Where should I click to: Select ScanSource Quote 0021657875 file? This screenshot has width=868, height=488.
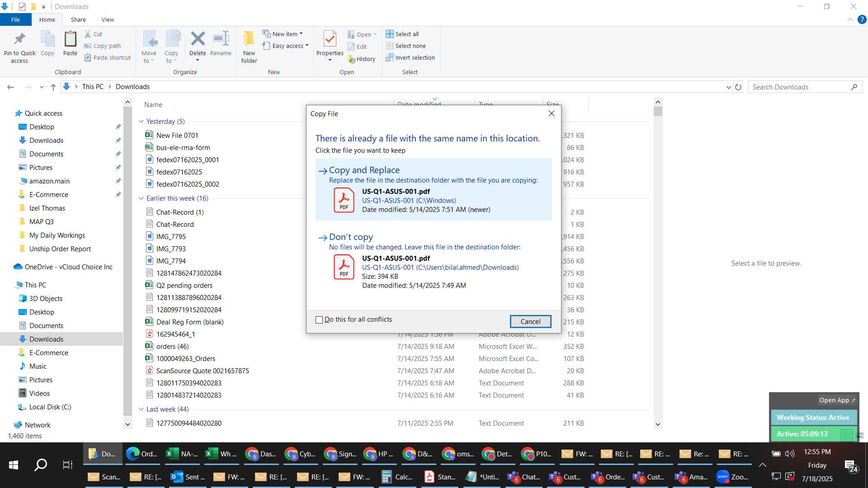pyautogui.click(x=203, y=371)
